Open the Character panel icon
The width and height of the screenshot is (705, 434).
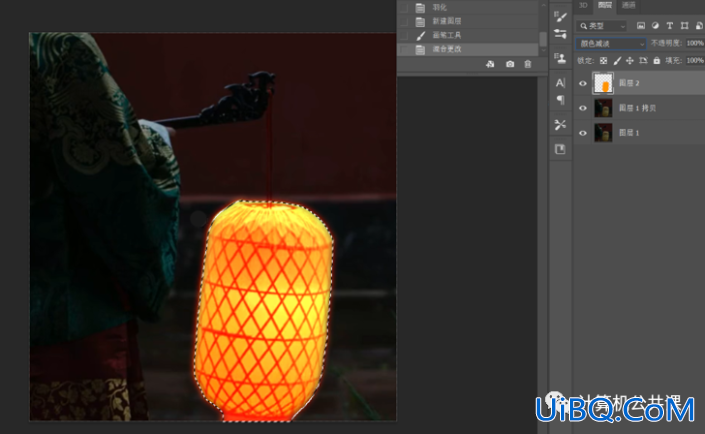point(560,83)
